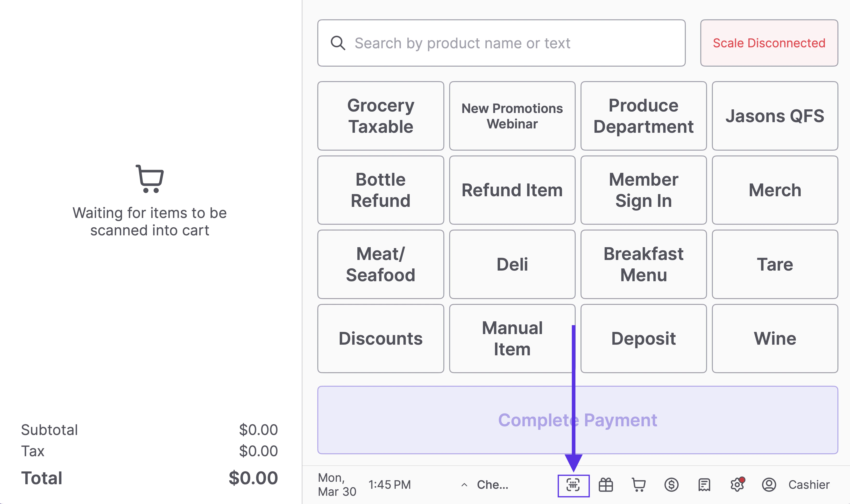Tap the Tare tile
This screenshot has height=504, width=850.
coord(775,264)
